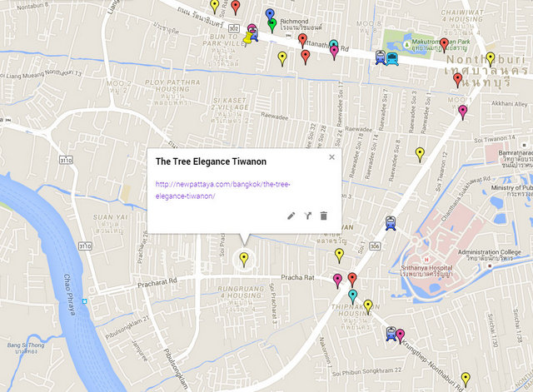Click the Srithanya Hospital H icon
This screenshot has height=392, width=533.
pos(426,260)
